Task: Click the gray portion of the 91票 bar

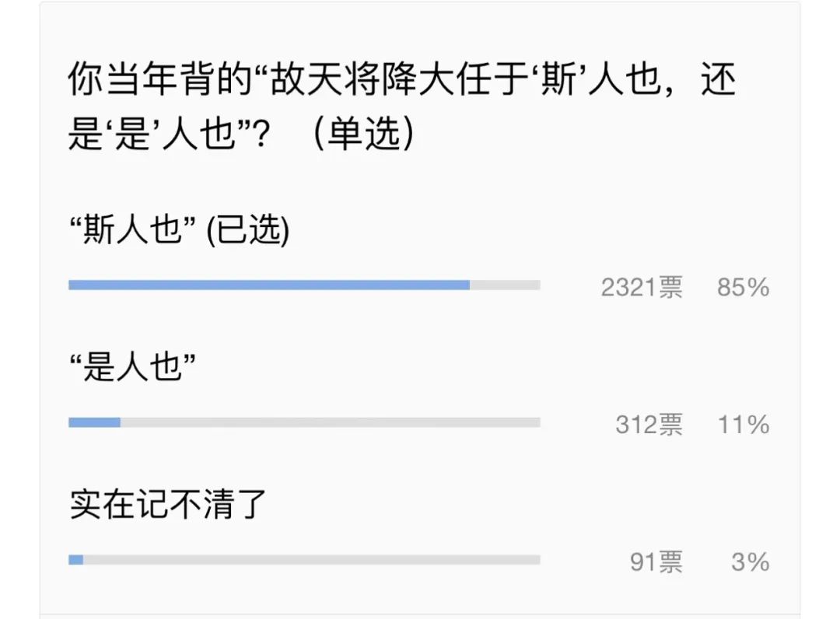Action: 312,560
